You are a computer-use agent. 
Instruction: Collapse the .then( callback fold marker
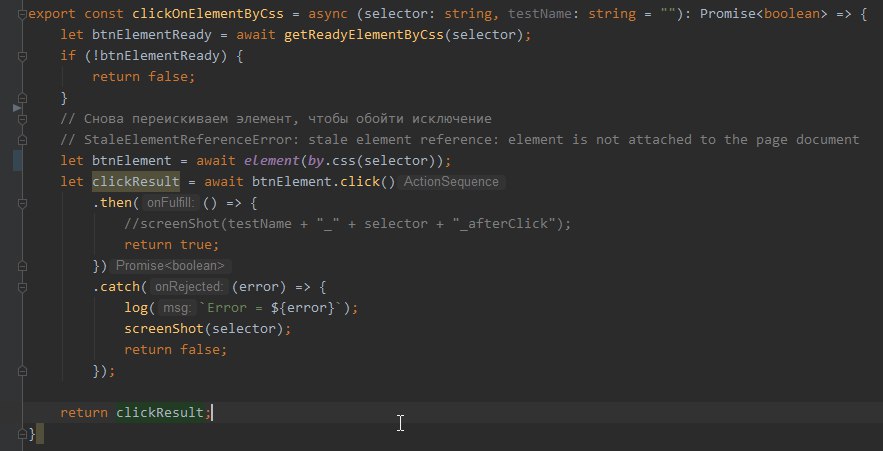(23, 203)
